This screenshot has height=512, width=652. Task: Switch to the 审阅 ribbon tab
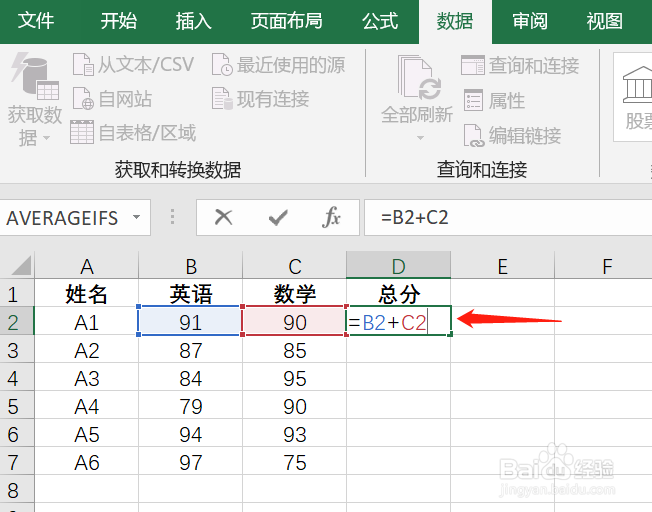(x=530, y=21)
